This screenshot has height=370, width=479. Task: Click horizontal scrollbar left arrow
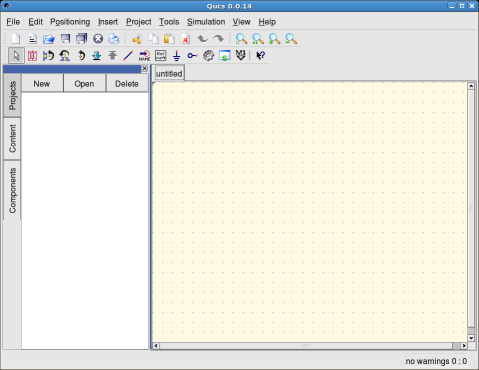156,346
